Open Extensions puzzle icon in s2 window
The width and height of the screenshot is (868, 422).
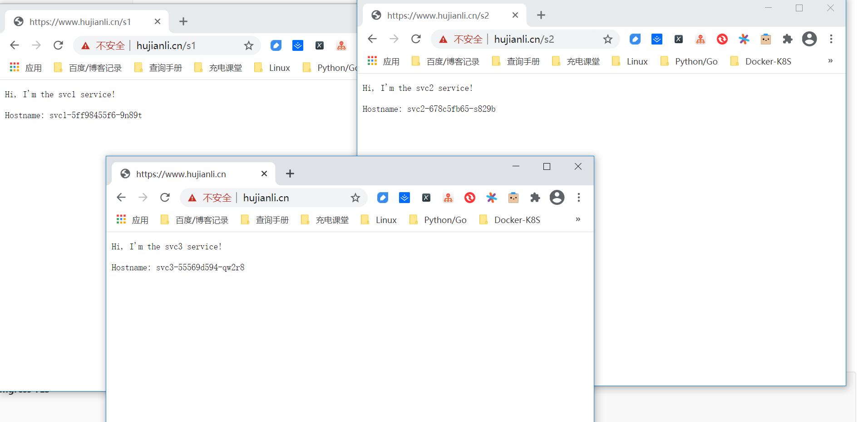788,39
